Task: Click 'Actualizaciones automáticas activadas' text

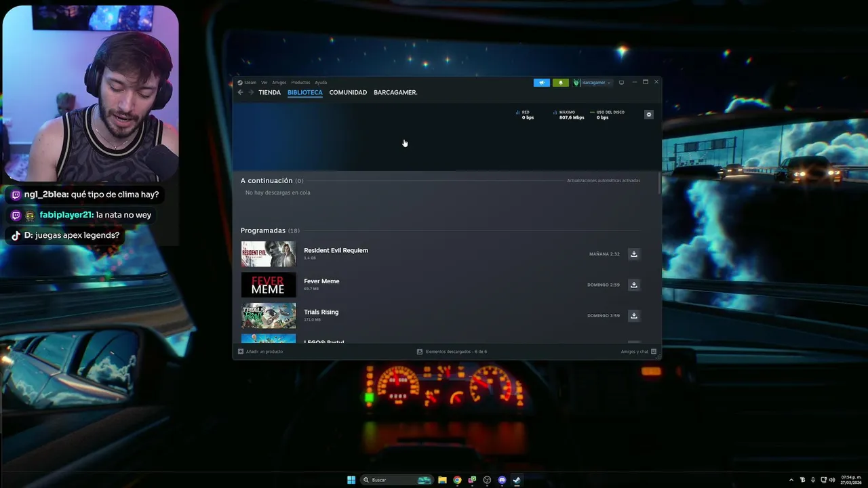Action: [x=604, y=180]
